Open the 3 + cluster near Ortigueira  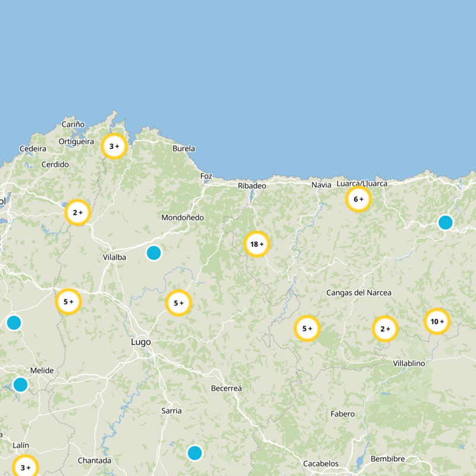click(114, 146)
